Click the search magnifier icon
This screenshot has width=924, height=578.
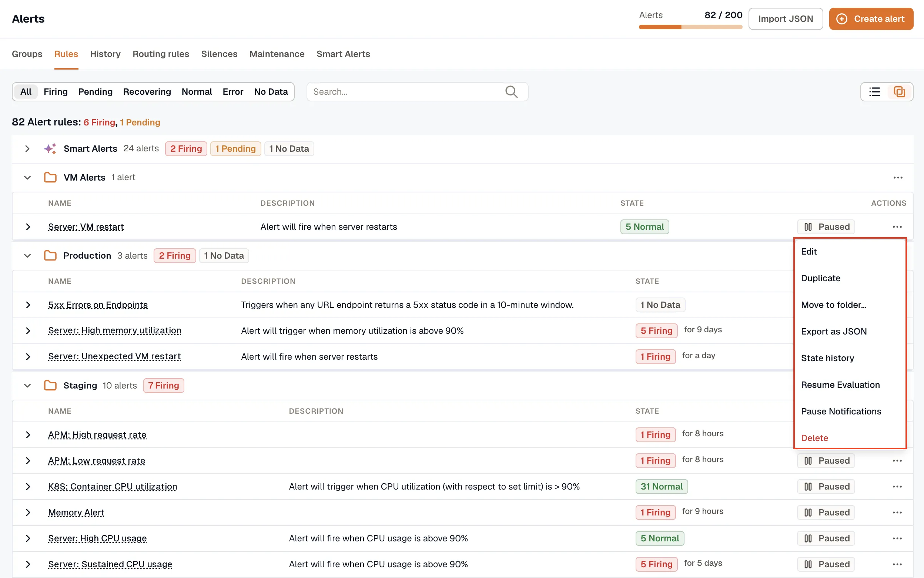(x=511, y=92)
